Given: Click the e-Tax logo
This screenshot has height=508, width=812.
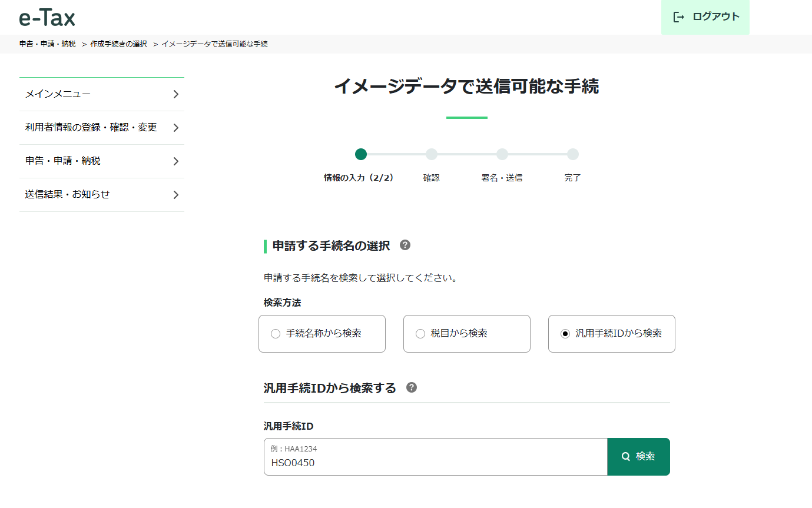Looking at the screenshot, I should tap(47, 18).
